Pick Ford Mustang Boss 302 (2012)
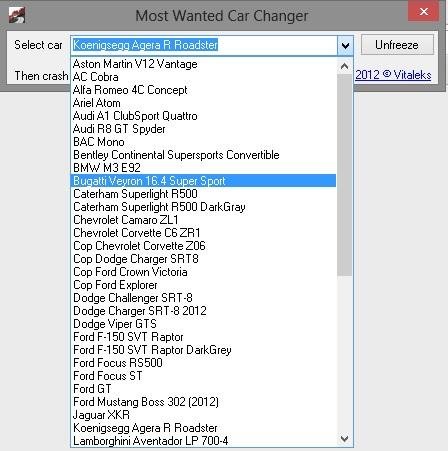 (203, 402)
